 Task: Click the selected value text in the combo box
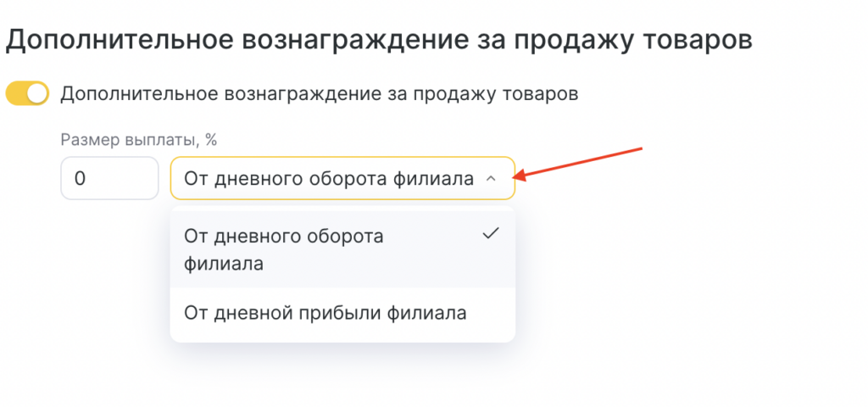pyautogui.click(x=328, y=179)
